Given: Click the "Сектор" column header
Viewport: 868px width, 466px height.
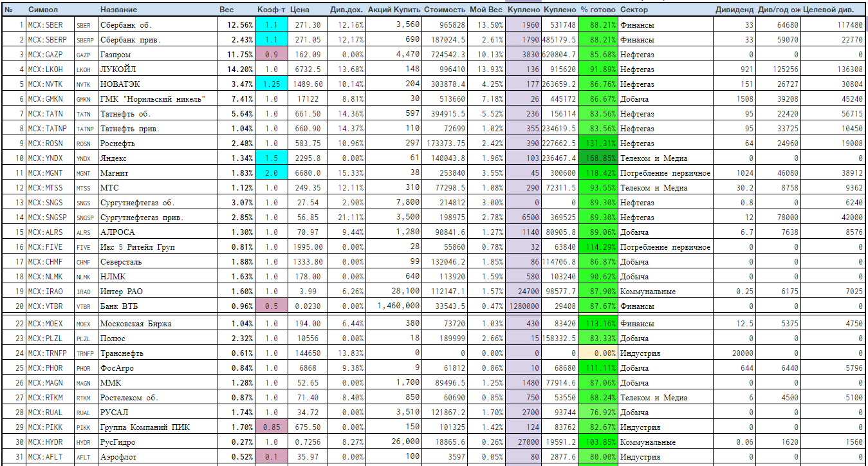Looking at the screenshot, I should pyautogui.click(x=634, y=10).
